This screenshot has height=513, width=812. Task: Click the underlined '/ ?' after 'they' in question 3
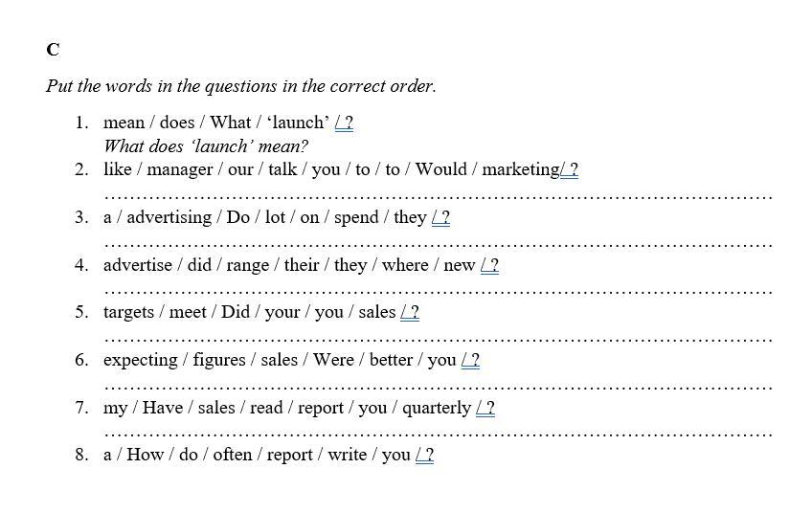(440, 217)
